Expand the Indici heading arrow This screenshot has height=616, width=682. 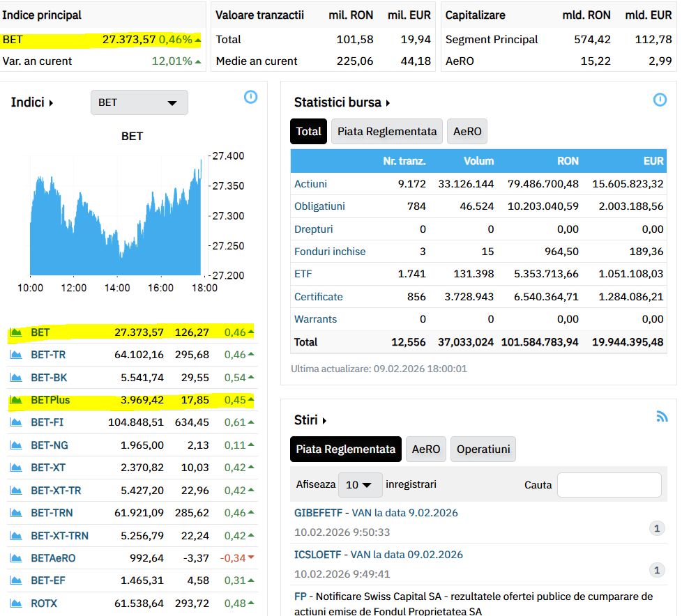[x=51, y=103]
